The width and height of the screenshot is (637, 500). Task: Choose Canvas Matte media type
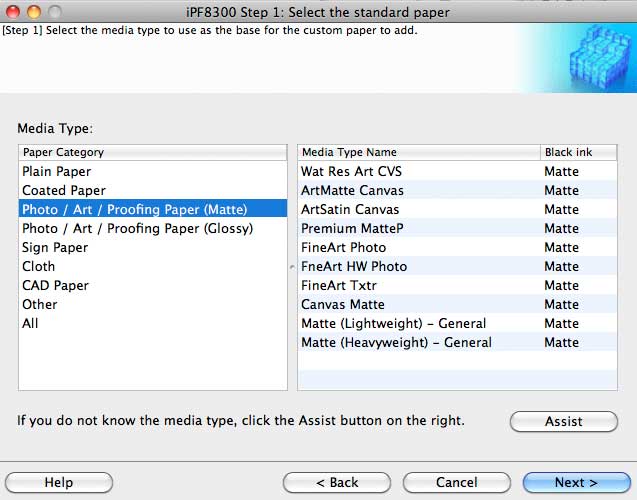[457, 305]
